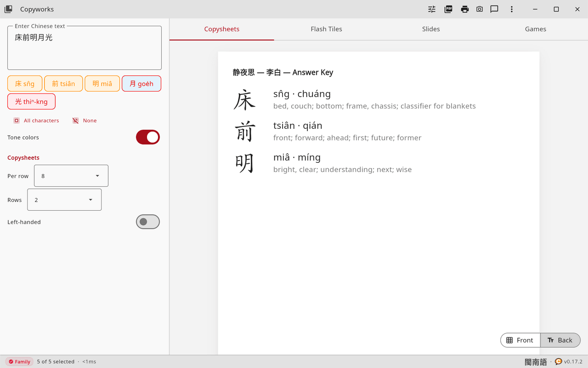Show the Back side of the sheet
The width and height of the screenshot is (588, 368).
(560, 340)
